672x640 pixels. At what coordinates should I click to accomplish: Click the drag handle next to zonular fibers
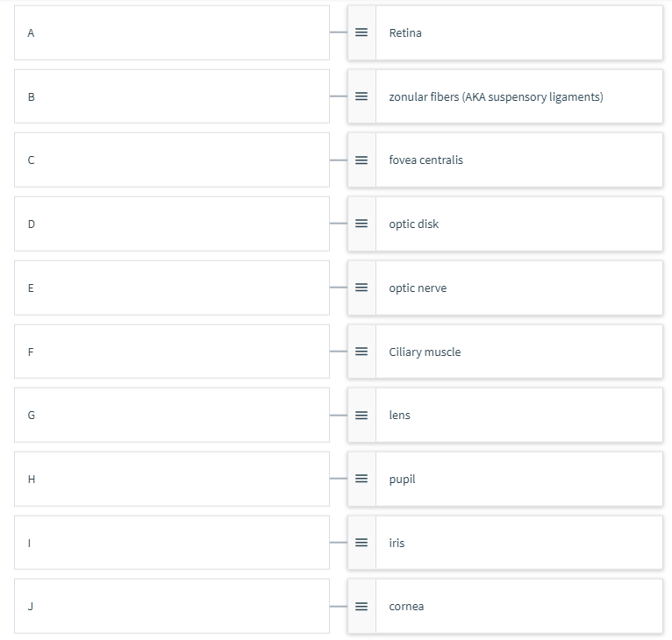(361, 96)
